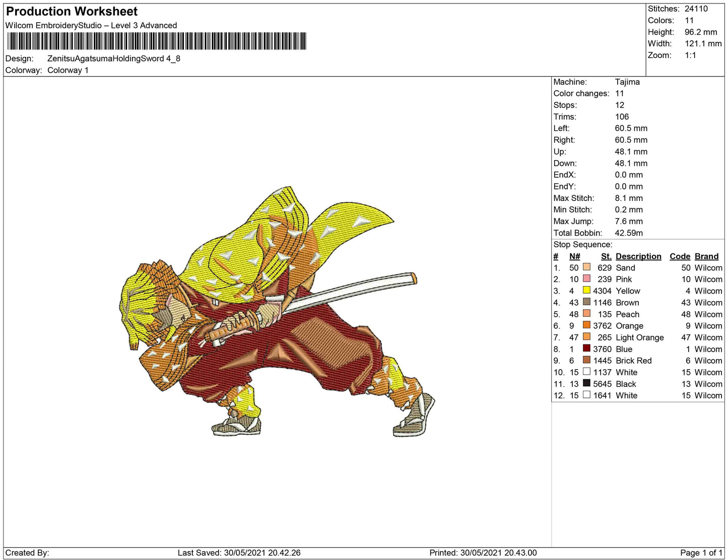
Task: Select the 'Pink' description text
Action: (624, 279)
